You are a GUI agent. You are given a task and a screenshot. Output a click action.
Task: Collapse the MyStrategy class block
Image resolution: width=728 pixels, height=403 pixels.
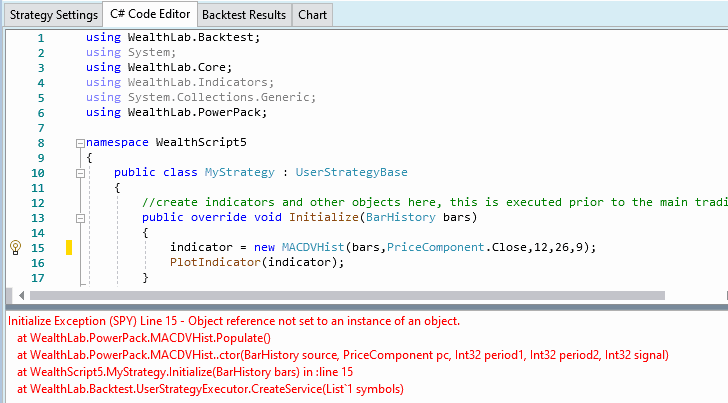point(80,173)
